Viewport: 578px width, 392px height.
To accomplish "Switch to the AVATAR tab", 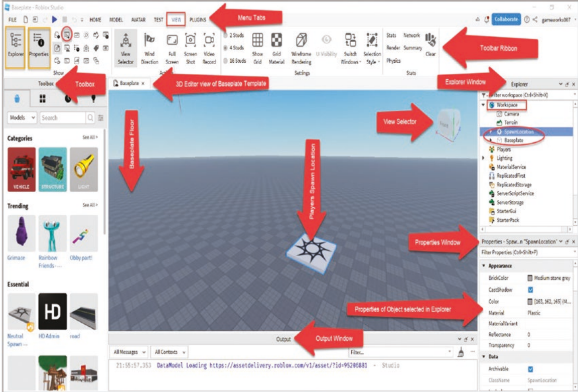I will 138,20.
